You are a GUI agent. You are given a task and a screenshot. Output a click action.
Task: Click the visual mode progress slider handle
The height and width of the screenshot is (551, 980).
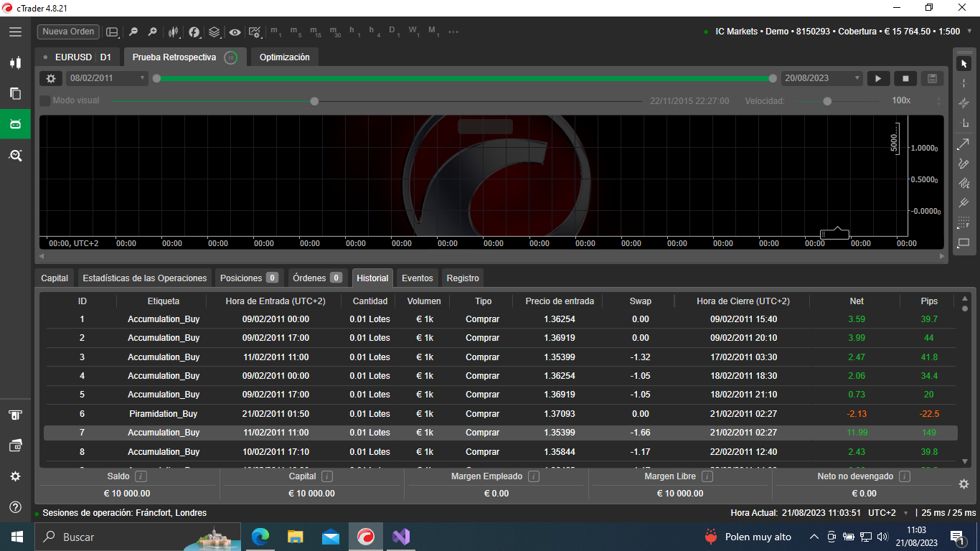tap(314, 101)
